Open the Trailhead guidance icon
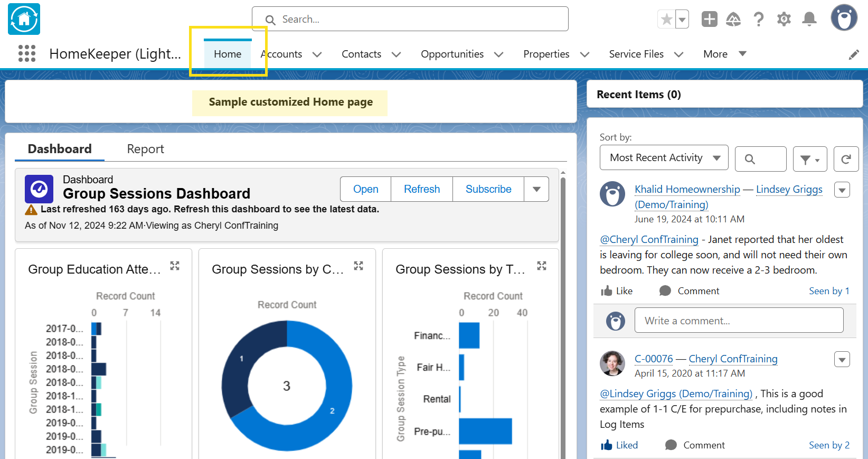The image size is (868, 459). [x=733, y=20]
